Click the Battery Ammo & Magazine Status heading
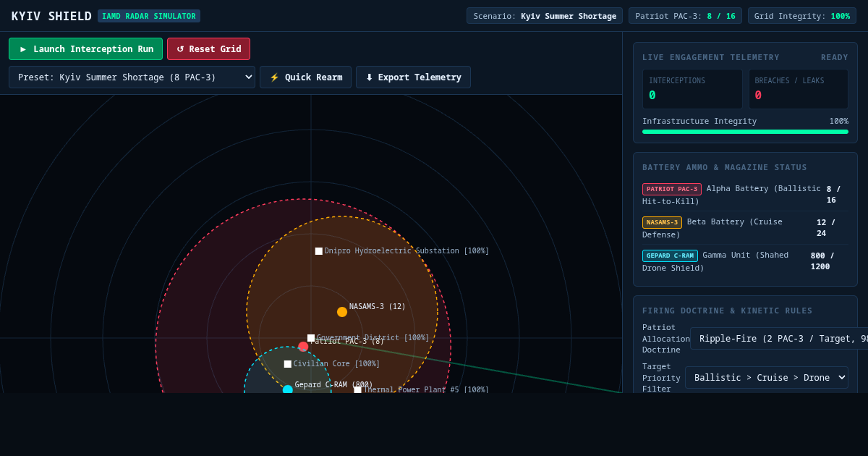Image resolution: width=868 pixels, height=456 pixels. click(x=725, y=167)
